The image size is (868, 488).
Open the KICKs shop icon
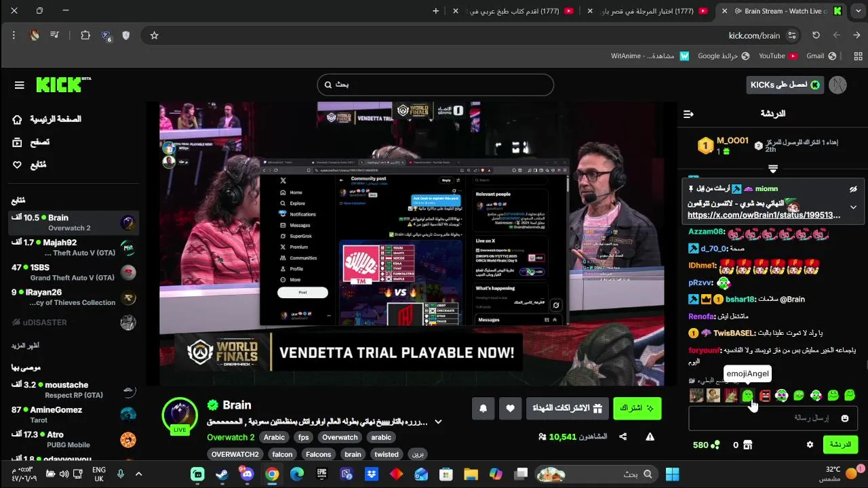747,445
